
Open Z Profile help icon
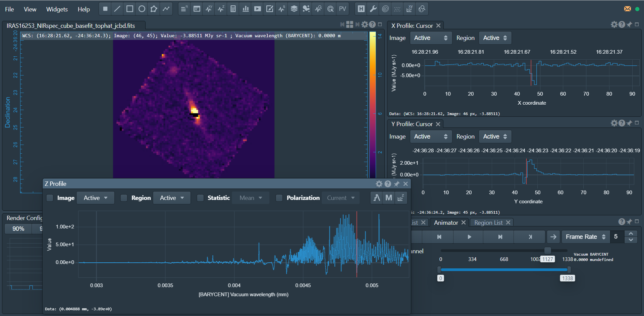click(x=388, y=184)
